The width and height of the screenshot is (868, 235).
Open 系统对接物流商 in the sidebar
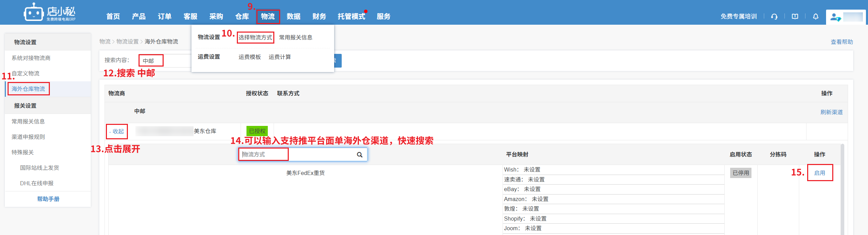coord(31,58)
